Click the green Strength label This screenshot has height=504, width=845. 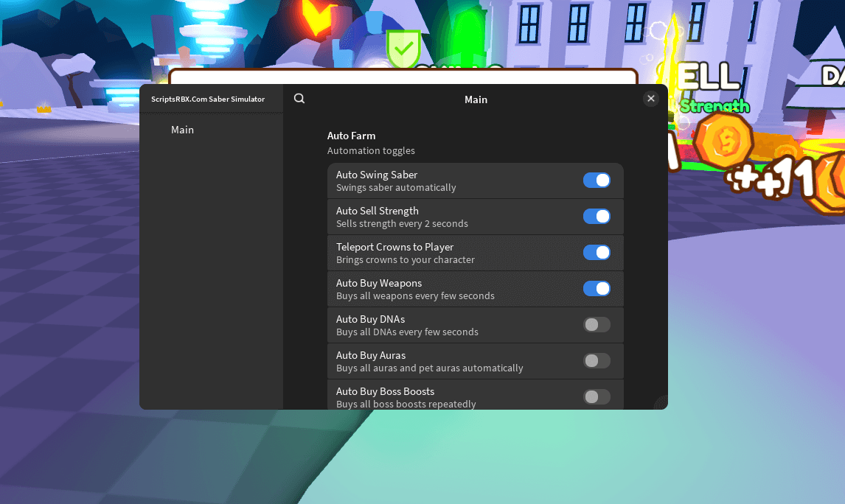(x=714, y=107)
